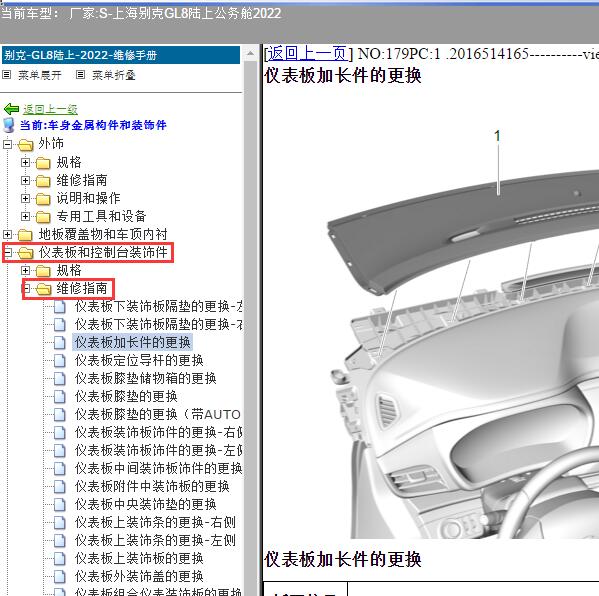Click document icon beside 仪表板中央装饰垫的更换
This screenshot has height=596, width=599.
tap(60, 505)
